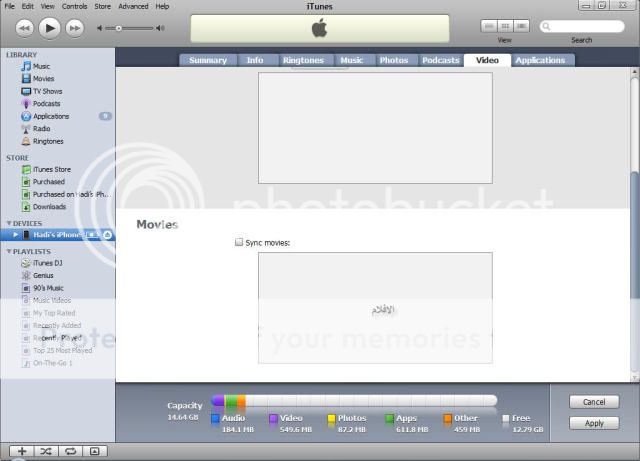Select the Ringtones bell icon in the sidebar
Screen dimensions: 640x461
click(26, 141)
